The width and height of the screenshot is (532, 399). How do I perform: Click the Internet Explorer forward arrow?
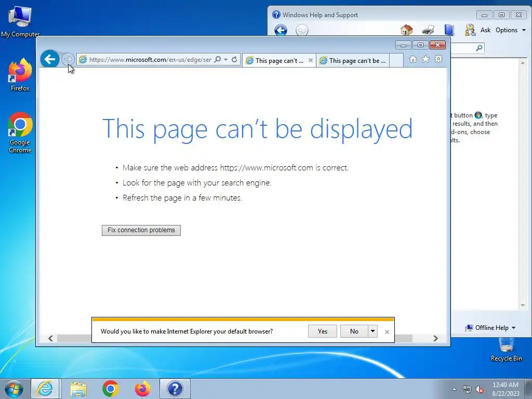tap(68, 59)
